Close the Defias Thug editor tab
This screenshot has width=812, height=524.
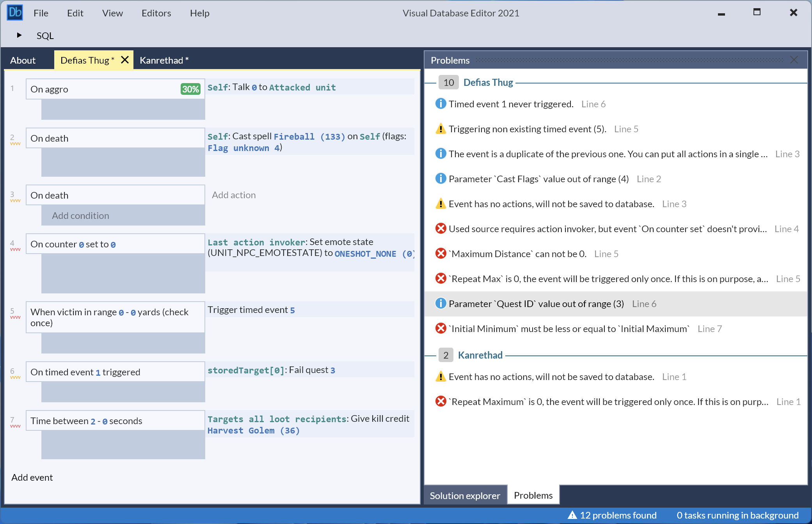(124, 60)
